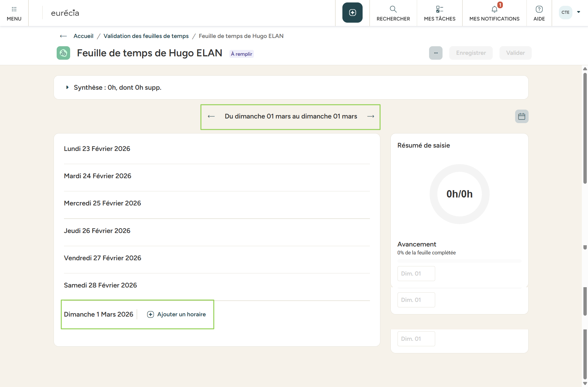Expand the Synthèse summary section
Image resolution: width=588 pixels, height=387 pixels.
pos(67,88)
